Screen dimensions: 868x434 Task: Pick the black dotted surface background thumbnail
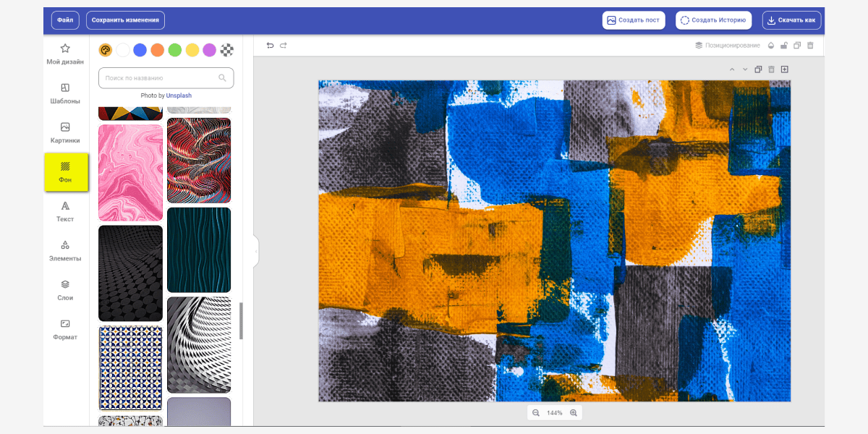point(131,273)
